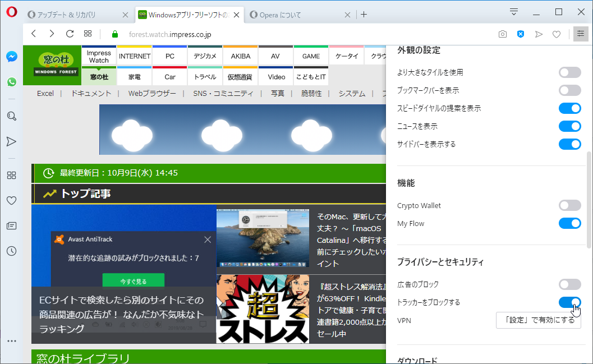Open start page grid icon in toolbar

coord(88,34)
